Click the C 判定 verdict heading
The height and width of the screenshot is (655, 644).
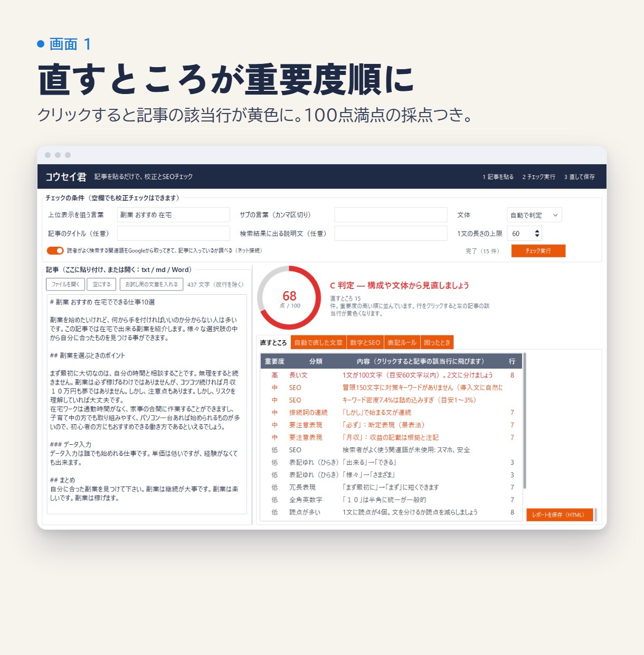[400, 285]
